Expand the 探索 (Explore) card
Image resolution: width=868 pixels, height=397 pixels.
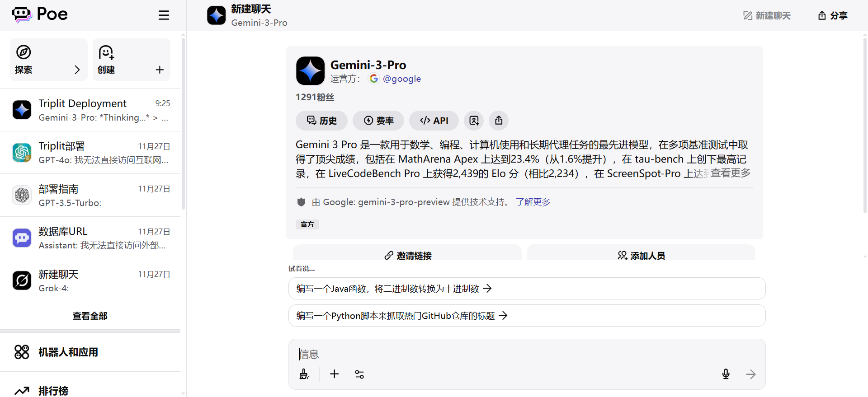49,60
